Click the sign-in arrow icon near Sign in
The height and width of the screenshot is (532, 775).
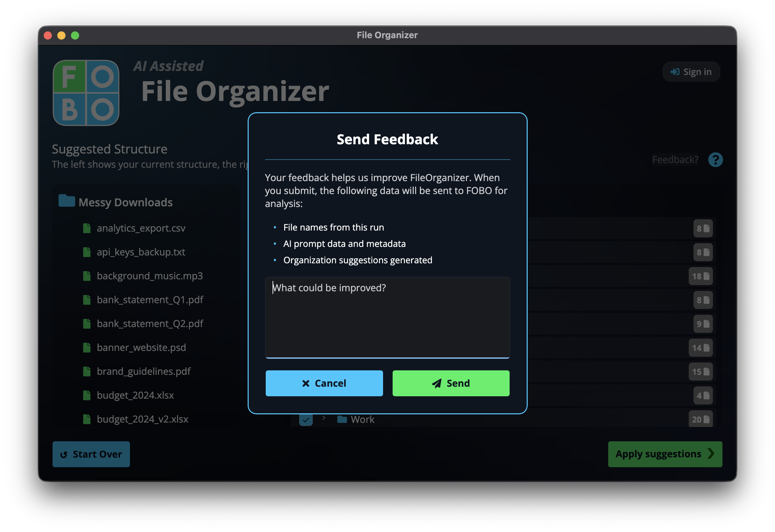(x=674, y=71)
